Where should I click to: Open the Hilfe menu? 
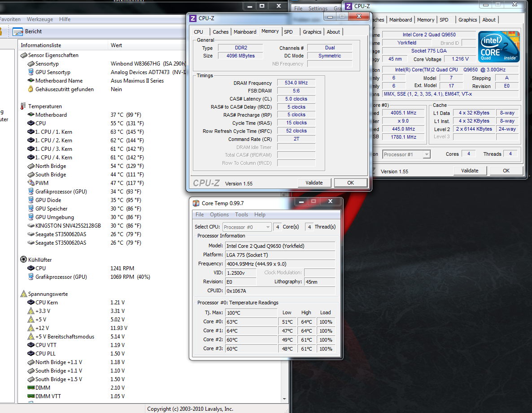coord(65,19)
